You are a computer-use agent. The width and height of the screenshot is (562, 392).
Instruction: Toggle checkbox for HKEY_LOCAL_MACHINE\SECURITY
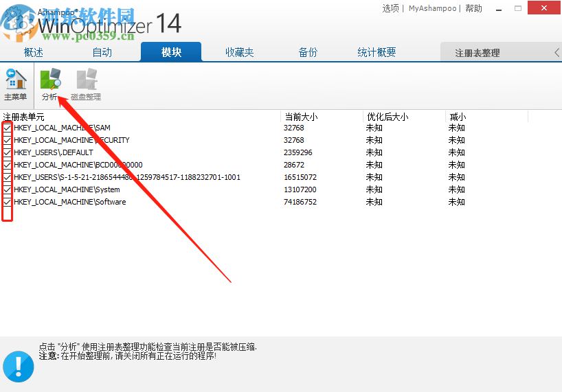click(x=7, y=140)
